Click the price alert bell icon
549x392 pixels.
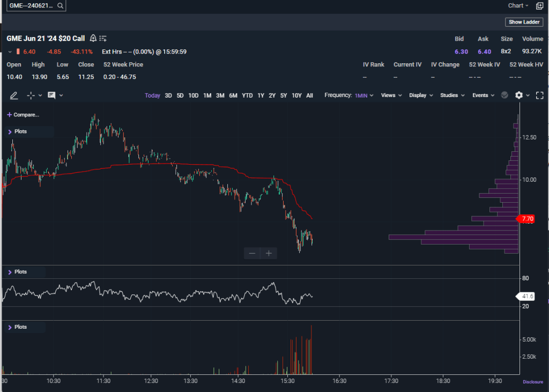[93, 38]
